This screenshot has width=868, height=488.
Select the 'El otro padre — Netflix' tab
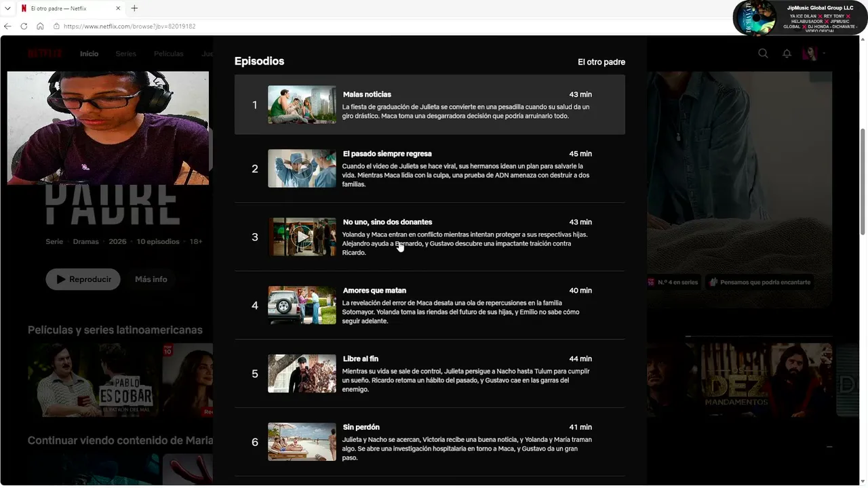pyautogui.click(x=70, y=8)
